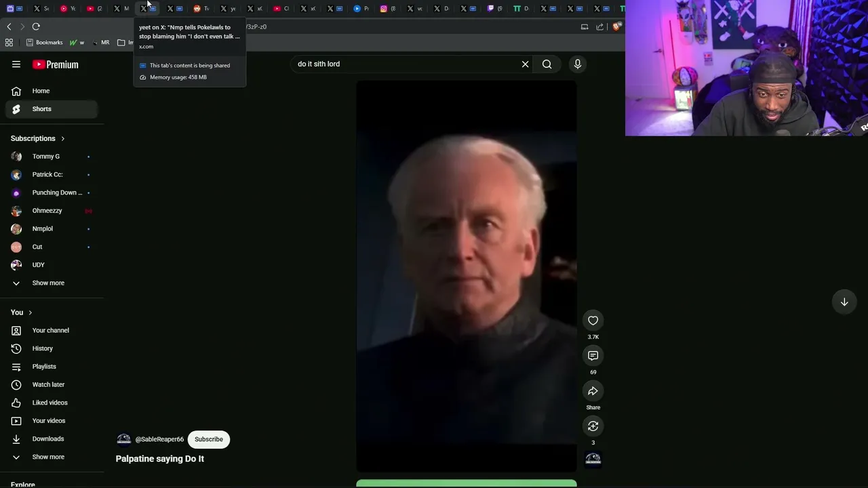Click 'Memory usage: 458 MB' in tab tooltip

point(178,77)
